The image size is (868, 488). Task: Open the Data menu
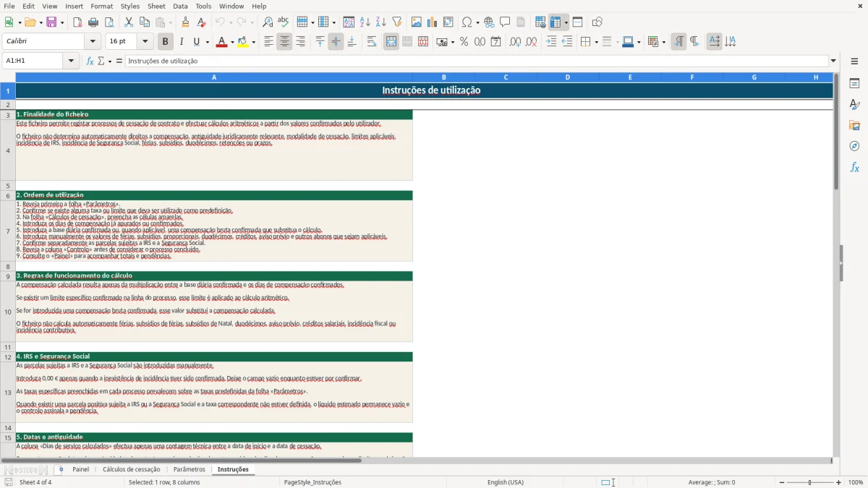(180, 6)
